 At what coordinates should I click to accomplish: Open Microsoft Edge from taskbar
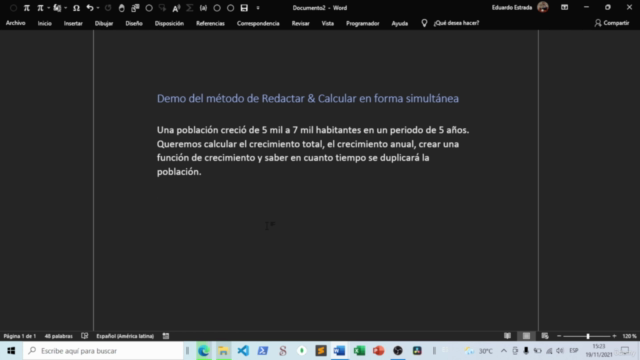[x=204, y=351]
